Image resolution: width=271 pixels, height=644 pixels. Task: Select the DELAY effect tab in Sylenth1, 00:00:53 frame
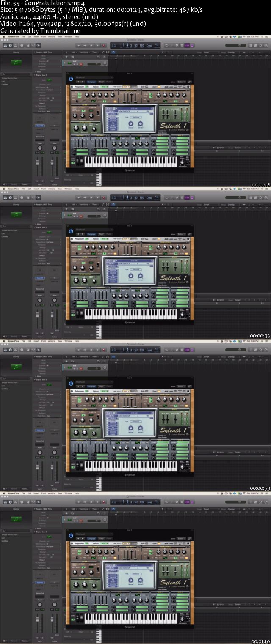(113, 430)
